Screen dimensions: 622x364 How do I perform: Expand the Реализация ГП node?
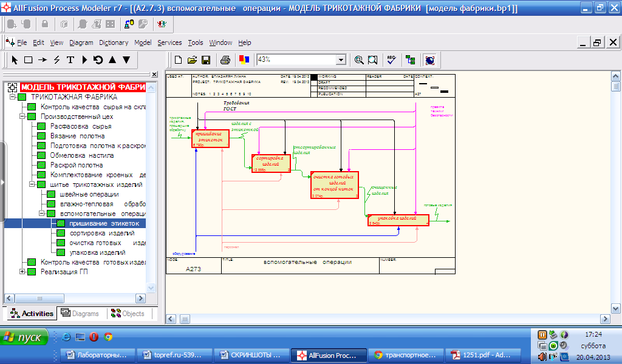[22, 272]
